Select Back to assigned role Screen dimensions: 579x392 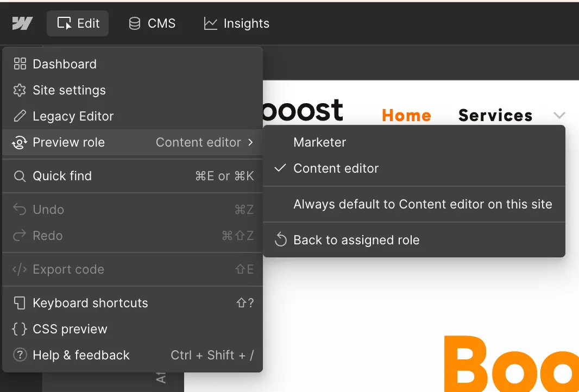point(414,240)
